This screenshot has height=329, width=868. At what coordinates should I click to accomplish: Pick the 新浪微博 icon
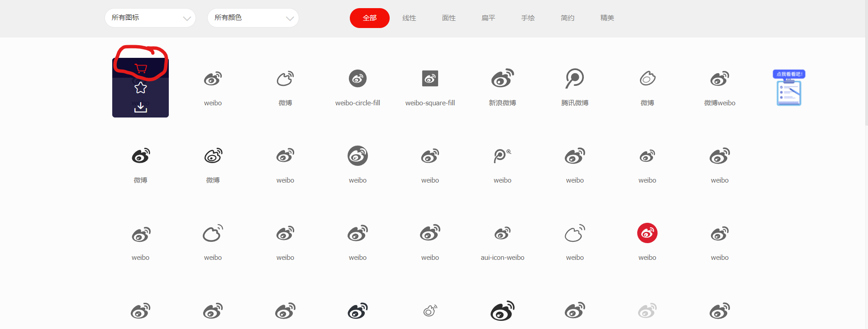point(502,79)
